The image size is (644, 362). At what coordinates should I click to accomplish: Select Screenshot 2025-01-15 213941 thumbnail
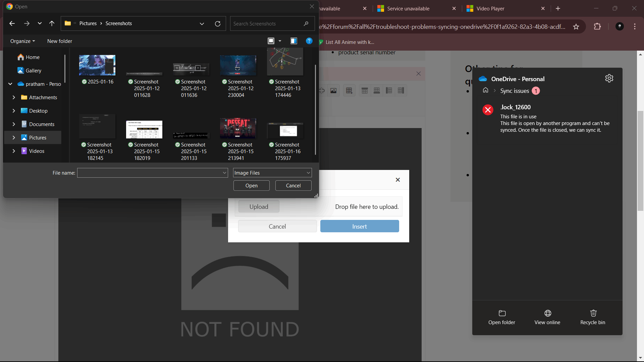(238, 128)
